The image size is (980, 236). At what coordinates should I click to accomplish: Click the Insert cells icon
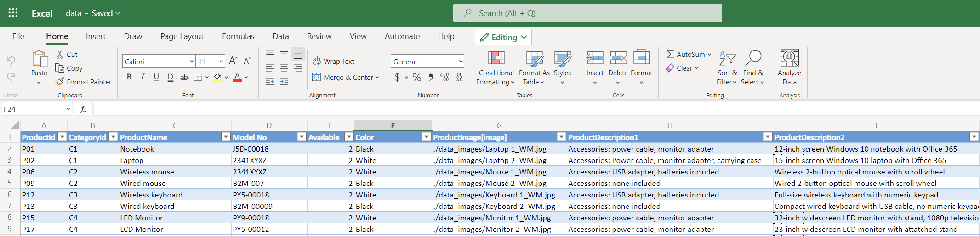tap(595, 58)
